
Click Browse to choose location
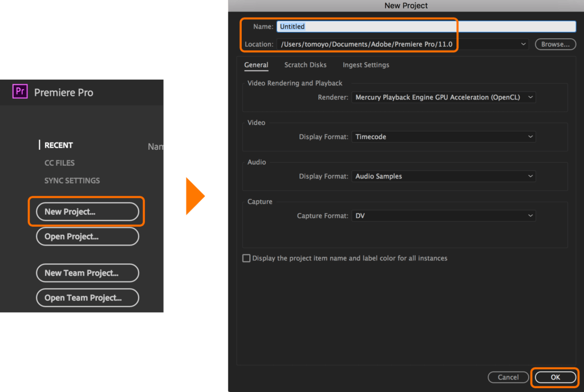pyautogui.click(x=555, y=44)
